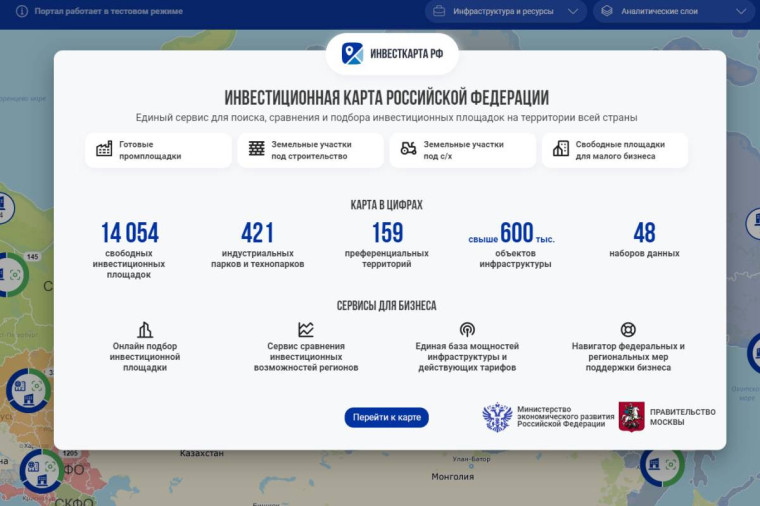Click the Investkarta RF logo icon
Viewport: 760px width, 506px height.
pos(352,53)
